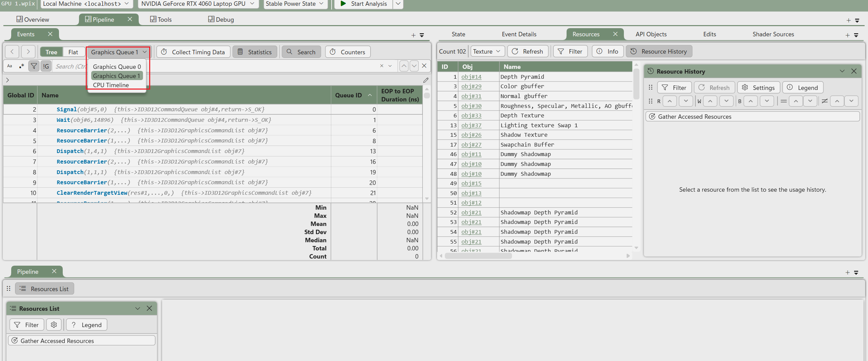
Task: Expand the chevron row below Events search bar
Action: (7, 80)
